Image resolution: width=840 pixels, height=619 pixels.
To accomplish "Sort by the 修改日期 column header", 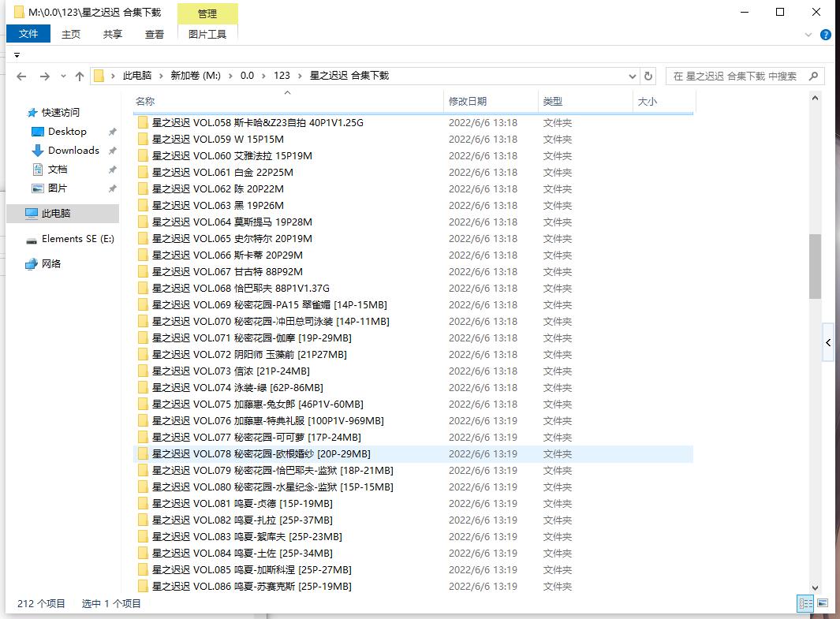I will tap(491, 101).
